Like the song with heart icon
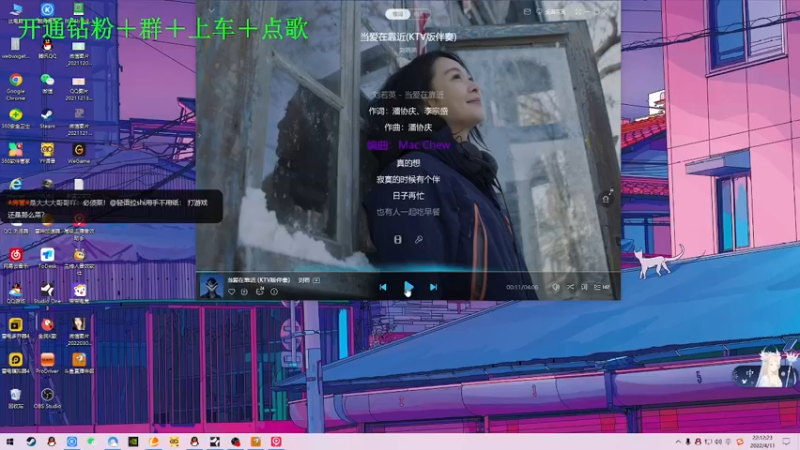 232,292
